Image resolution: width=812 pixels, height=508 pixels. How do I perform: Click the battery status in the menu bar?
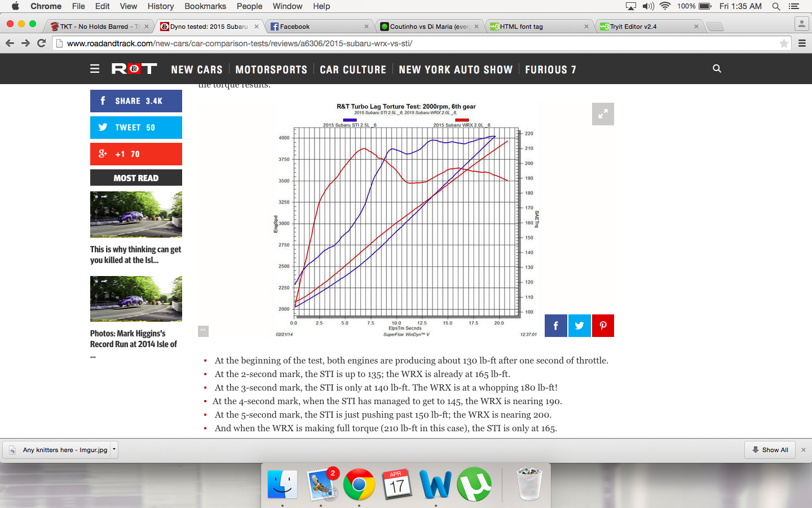click(x=705, y=6)
